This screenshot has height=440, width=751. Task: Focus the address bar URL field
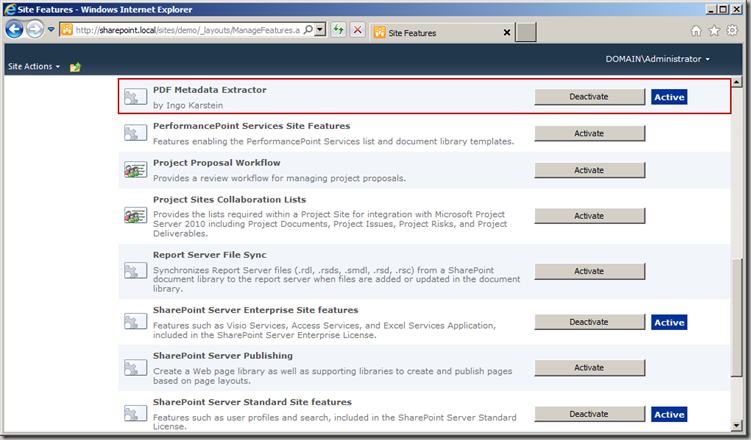coord(188,30)
